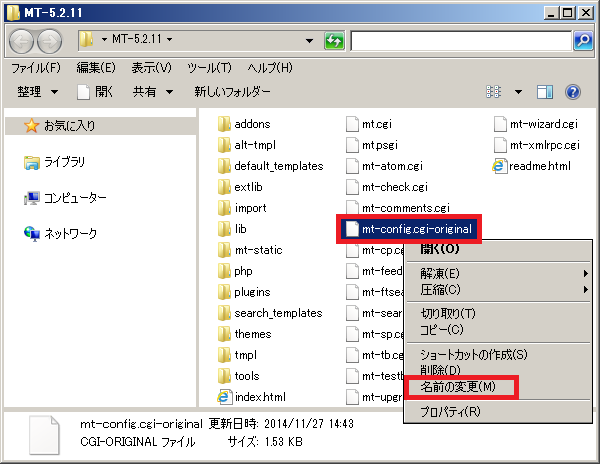Select the plugins folder
The image size is (600, 464).
pyautogui.click(x=244, y=292)
